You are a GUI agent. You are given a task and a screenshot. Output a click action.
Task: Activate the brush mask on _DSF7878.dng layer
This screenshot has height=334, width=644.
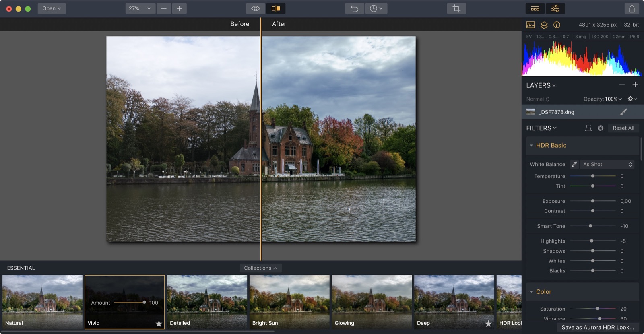pos(624,112)
